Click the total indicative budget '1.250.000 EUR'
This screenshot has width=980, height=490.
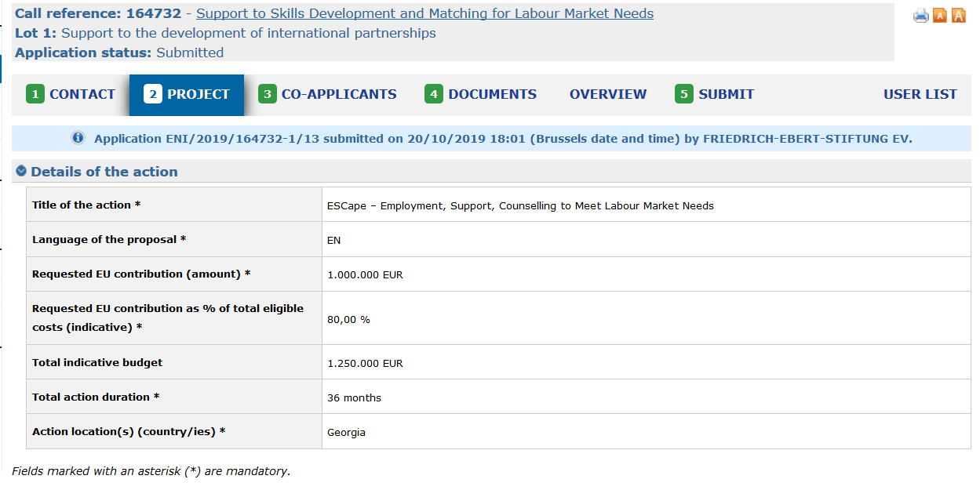pos(365,364)
